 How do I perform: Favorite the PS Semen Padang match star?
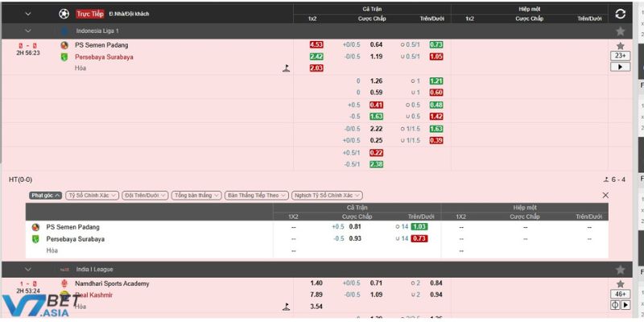[x=620, y=45]
